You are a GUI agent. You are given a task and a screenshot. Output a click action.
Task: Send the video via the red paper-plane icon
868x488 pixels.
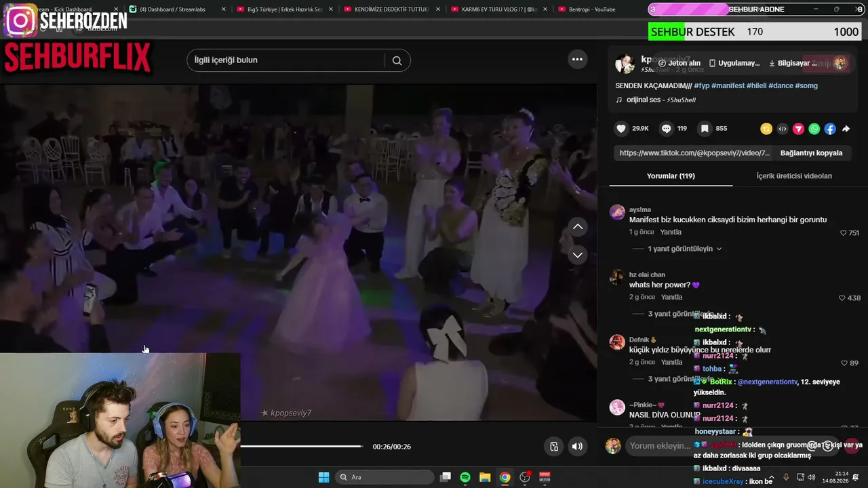(798, 129)
